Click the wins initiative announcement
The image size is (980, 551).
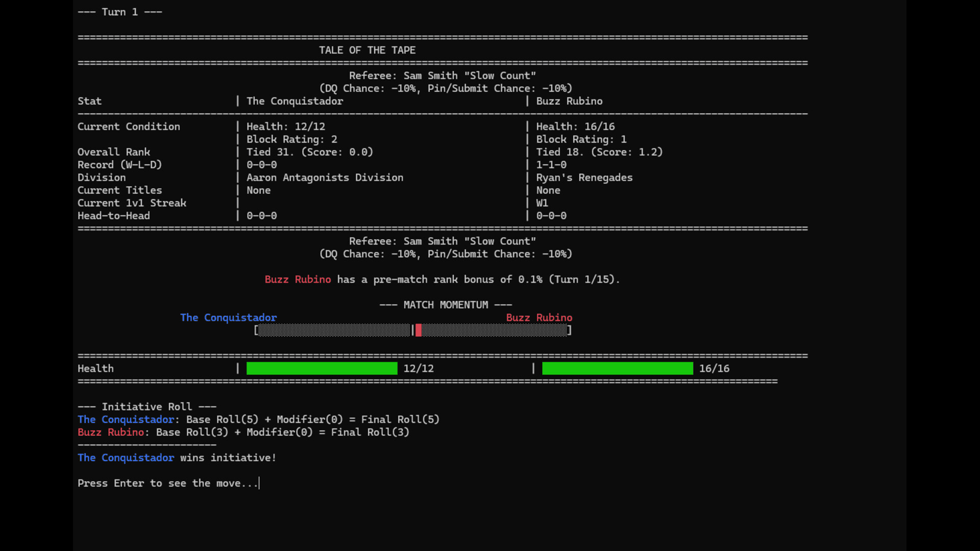point(177,458)
